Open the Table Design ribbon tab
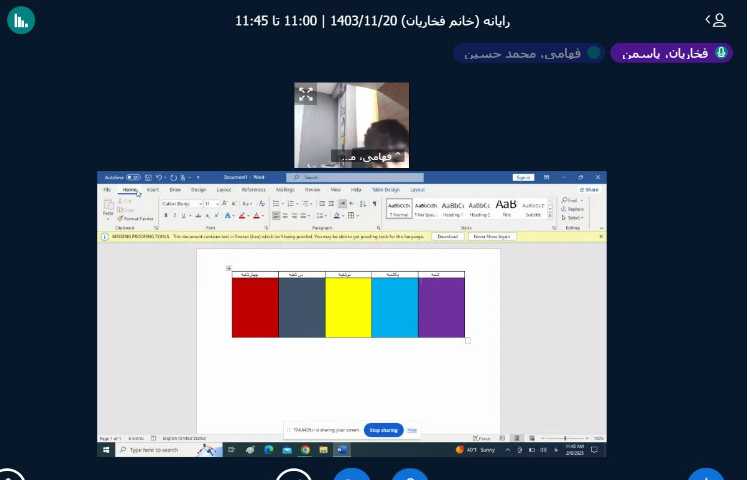 click(x=386, y=190)
